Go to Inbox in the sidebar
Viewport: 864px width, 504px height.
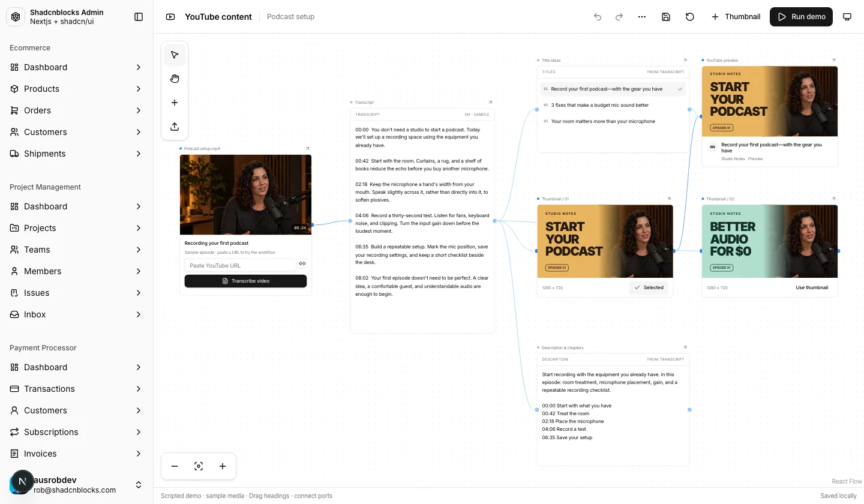[x=77, y=314]
